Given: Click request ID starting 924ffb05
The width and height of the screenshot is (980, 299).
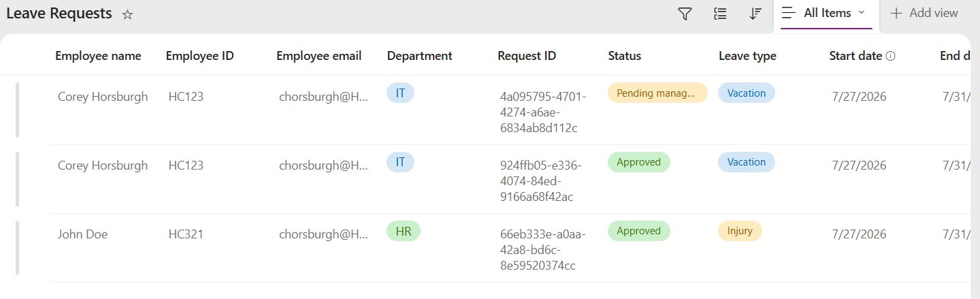Looking at the screenshot, I should (x=541, y=180).
